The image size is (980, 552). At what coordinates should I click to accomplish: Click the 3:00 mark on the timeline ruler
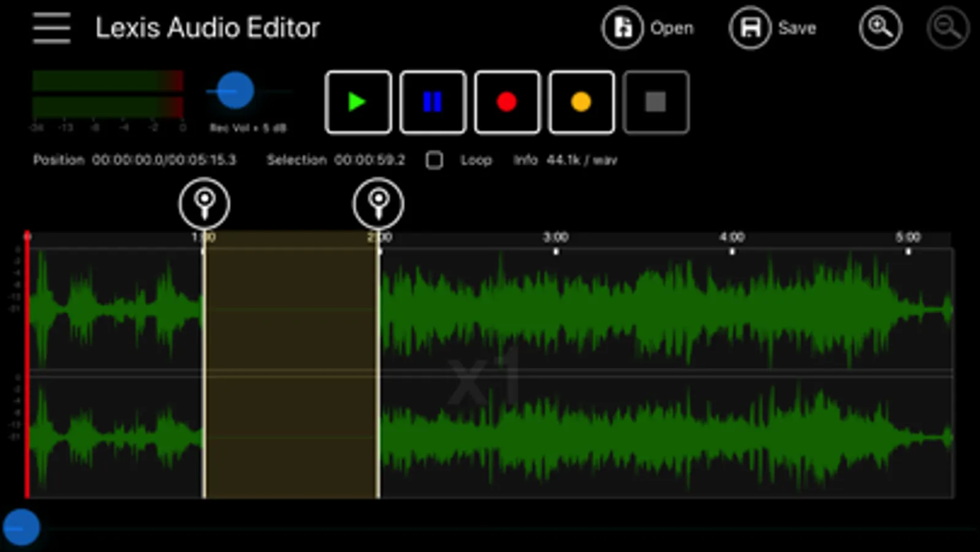click(556, 237)
